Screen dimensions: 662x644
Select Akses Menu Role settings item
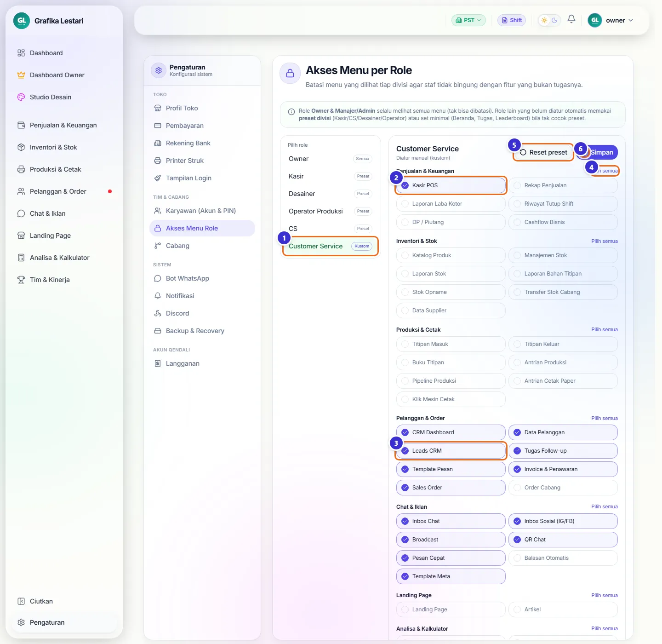pos(202,228)
